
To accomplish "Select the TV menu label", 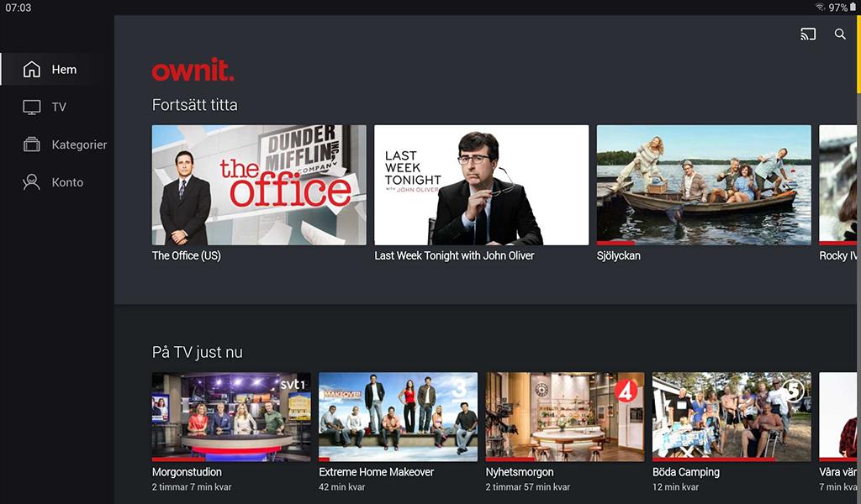I will 59,107.
